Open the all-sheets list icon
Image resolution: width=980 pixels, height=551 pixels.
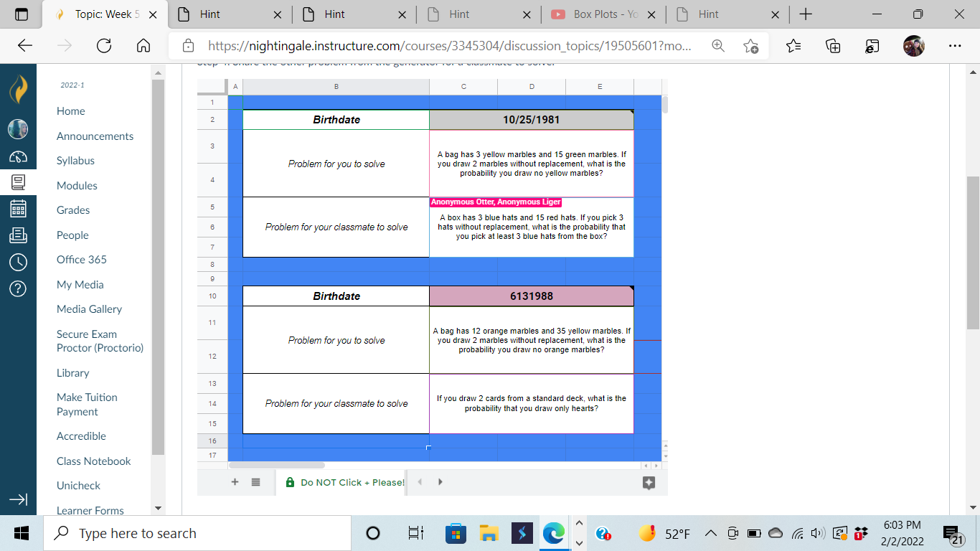tap(255, 481)
